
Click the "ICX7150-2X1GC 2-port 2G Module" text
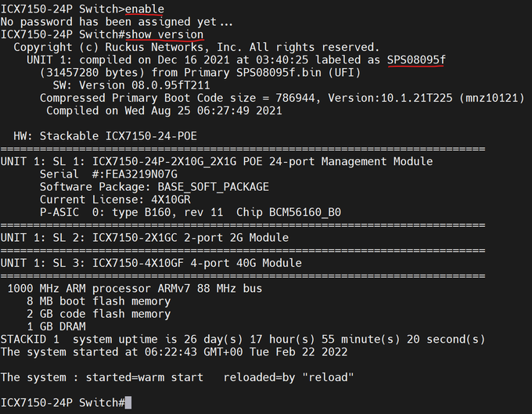pos(191,237)
